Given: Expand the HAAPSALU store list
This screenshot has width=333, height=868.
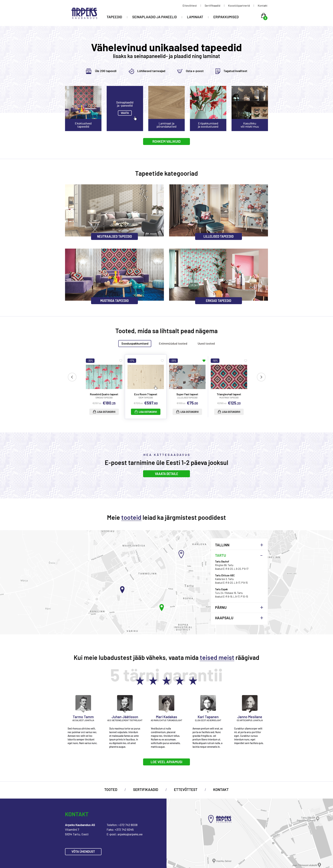Looking at the screenshot, I should point(261,618).
